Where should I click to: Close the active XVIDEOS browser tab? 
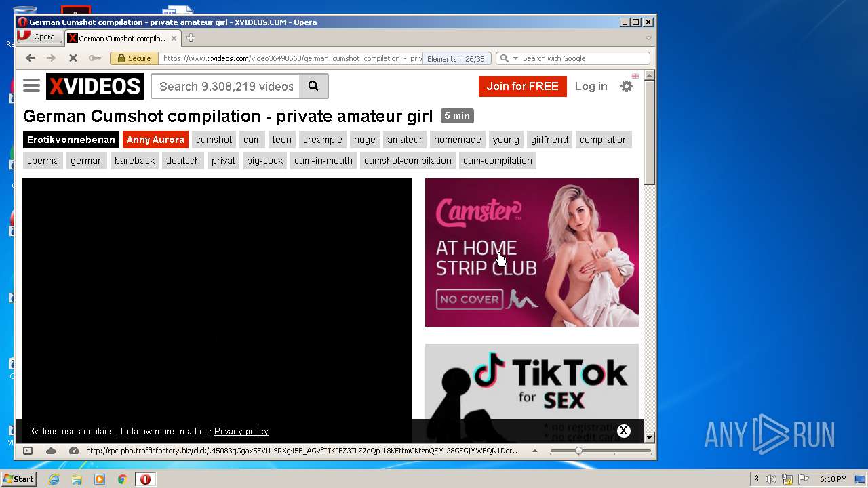(174, 38)
